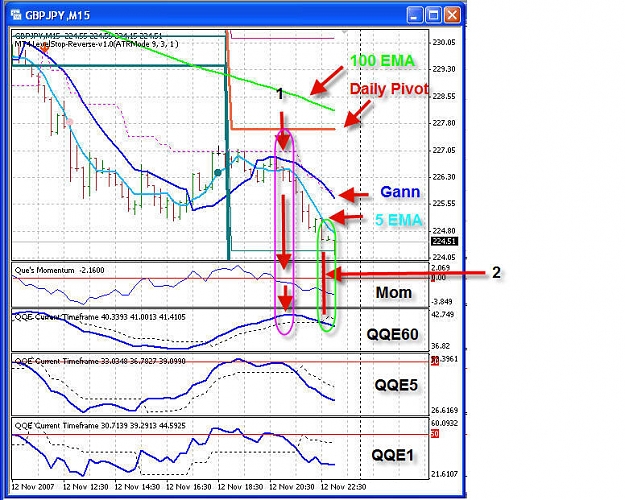Screen dimensions: 625x500
Task: Click the chart window icon beside GBPJPY,M15
Action: [x=16, y=15]
